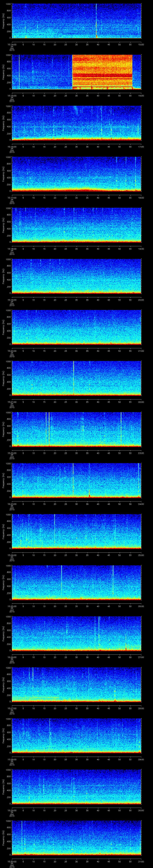Click the 15:26:00 start time label

(x=12, y=657)
